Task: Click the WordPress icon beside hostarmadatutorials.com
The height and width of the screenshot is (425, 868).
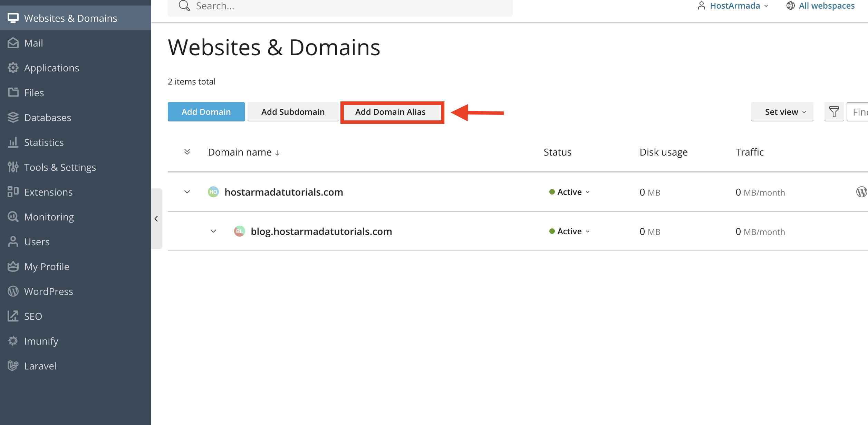Action: (x=861, y=192)
